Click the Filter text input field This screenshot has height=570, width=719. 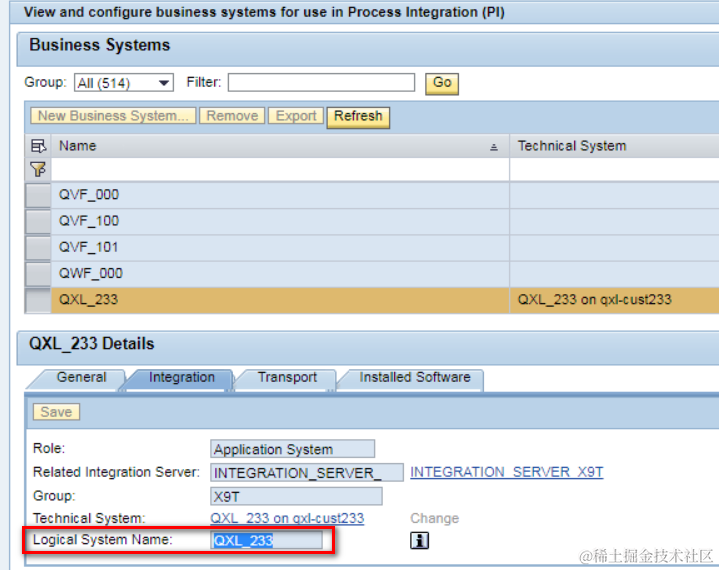(321, 83)
